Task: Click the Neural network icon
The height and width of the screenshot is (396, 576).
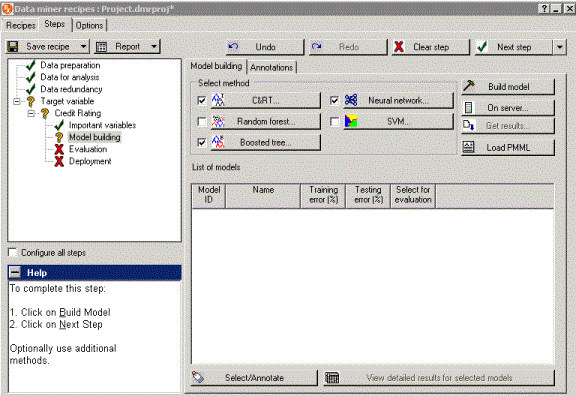Action: click(x=351, y=100)
